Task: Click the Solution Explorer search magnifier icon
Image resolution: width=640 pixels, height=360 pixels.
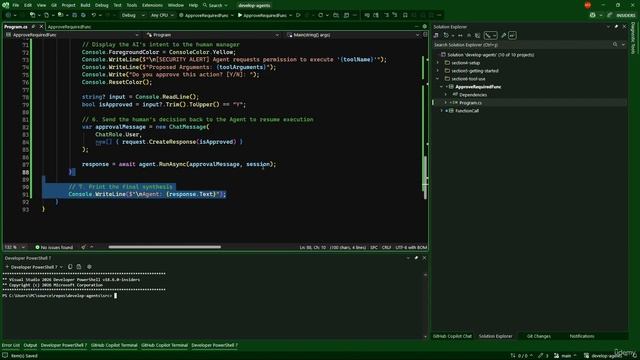Action: tap(615, 44)
